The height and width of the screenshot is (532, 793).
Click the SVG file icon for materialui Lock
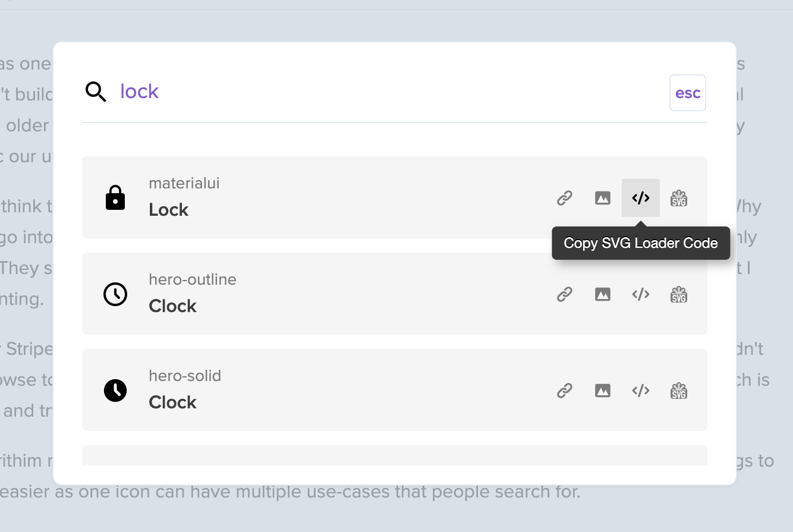[679, 198]
